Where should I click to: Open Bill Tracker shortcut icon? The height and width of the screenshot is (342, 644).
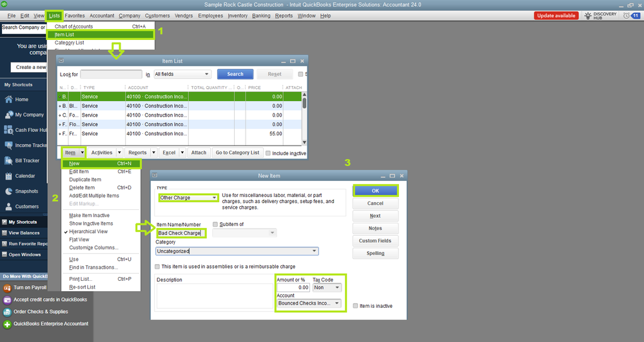(x=8, y=160)
